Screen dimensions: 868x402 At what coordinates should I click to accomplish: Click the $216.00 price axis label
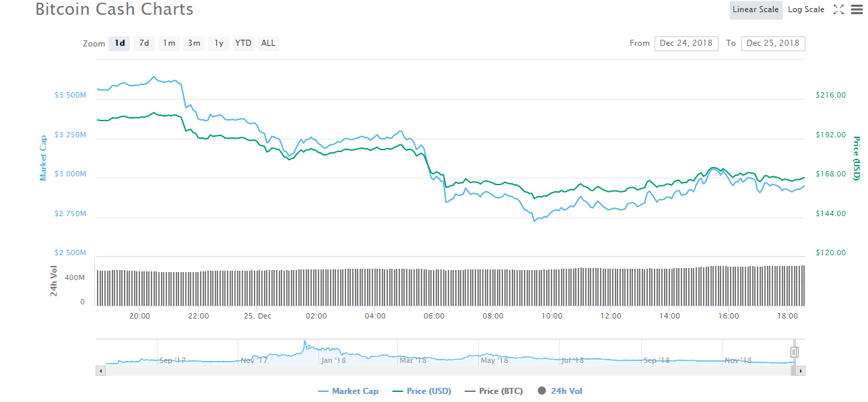(830, 95)
